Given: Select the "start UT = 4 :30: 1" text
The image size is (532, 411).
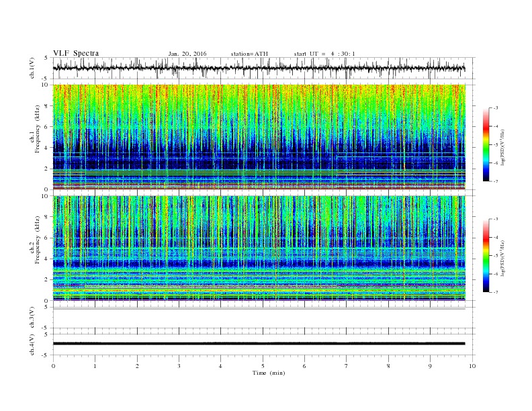Looking at the screenshot, I should pos(324,54).
